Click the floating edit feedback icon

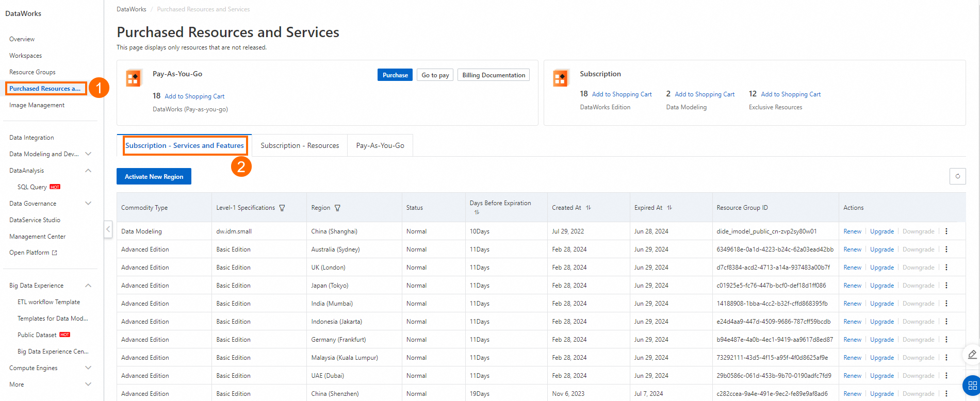pos(972,354)
